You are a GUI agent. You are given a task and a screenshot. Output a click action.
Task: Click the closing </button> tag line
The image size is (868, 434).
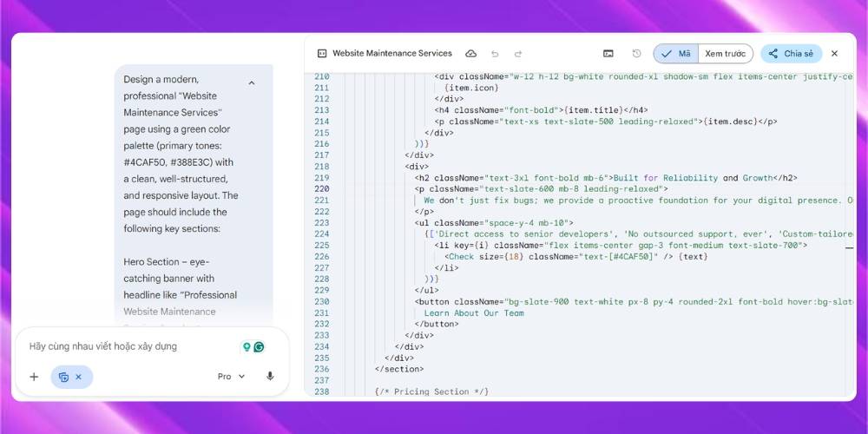tap(437, 325)
